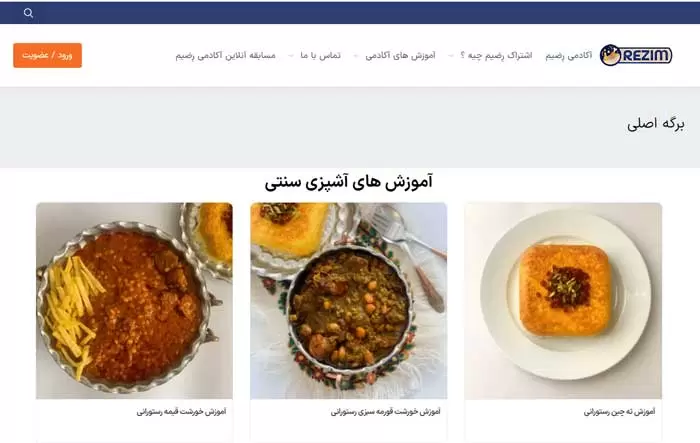Open آموزش ته چین رستورانی title link
The width and height of the screenshot is (700, 443).
pos(619,412)
